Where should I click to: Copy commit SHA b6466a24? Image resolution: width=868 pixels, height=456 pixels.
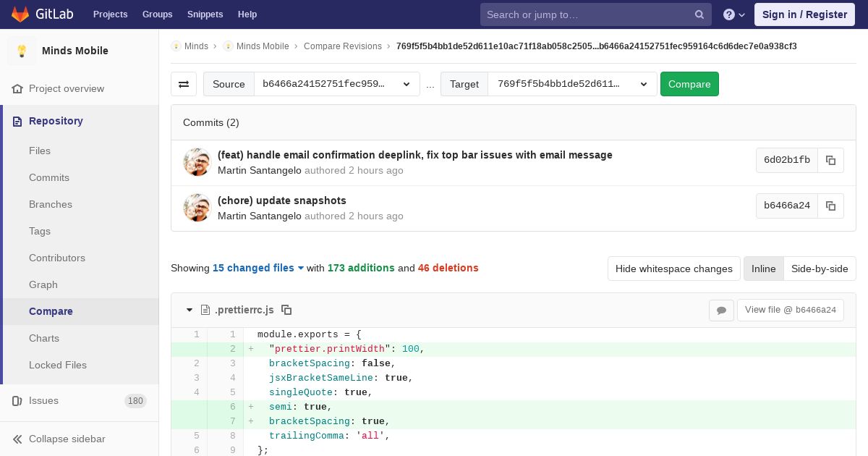pyautogui.click(x=830, y=206)
